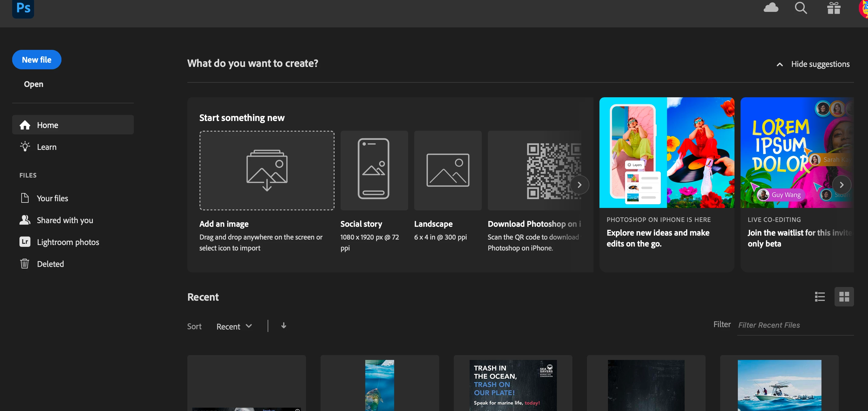Open the cloud storage status icon
The height and width of the screenshot is (411, 868).
click(770, 7)
